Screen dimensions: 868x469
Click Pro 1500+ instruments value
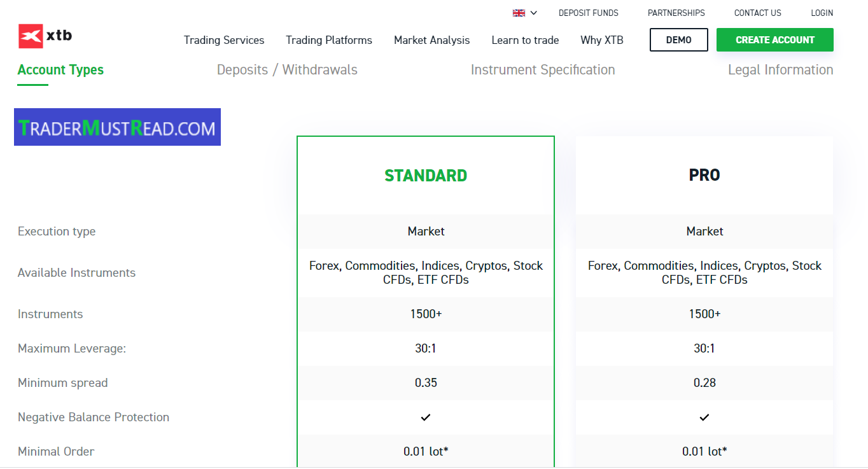click(x=704, y=314)
